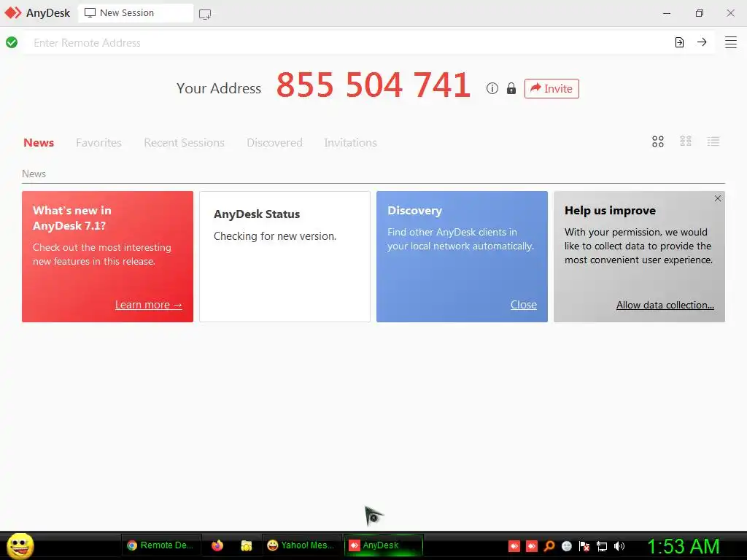Open Remote De... Chrome taskbar button
Viewport: 747px width, 560px height.
pyautogui.click(x=161, y=545)
